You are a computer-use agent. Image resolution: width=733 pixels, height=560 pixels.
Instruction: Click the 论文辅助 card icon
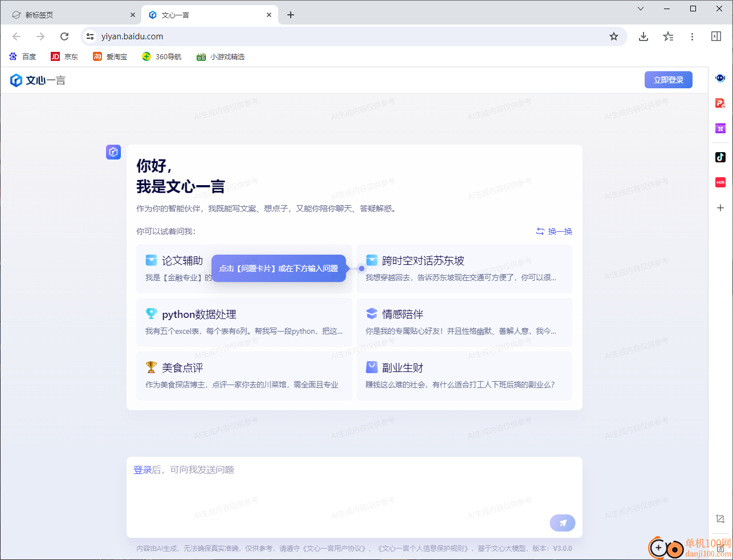151,260
